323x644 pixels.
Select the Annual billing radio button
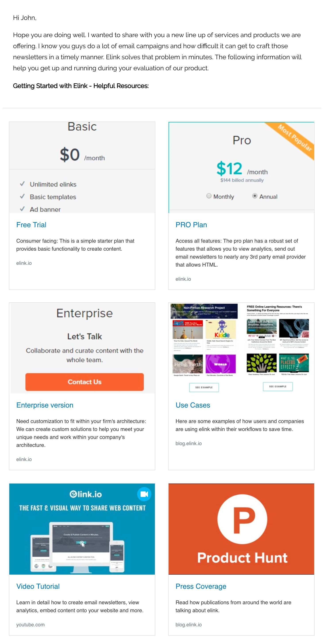pos(255,196)
